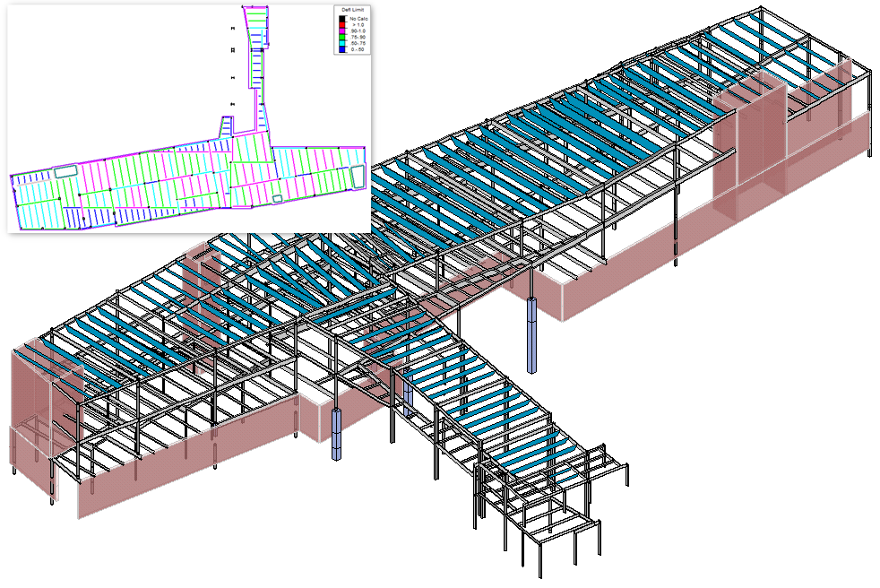Select the > 1.0 legend label text
880x588 pixels.
pyautogui.click(x=358, y=25)
